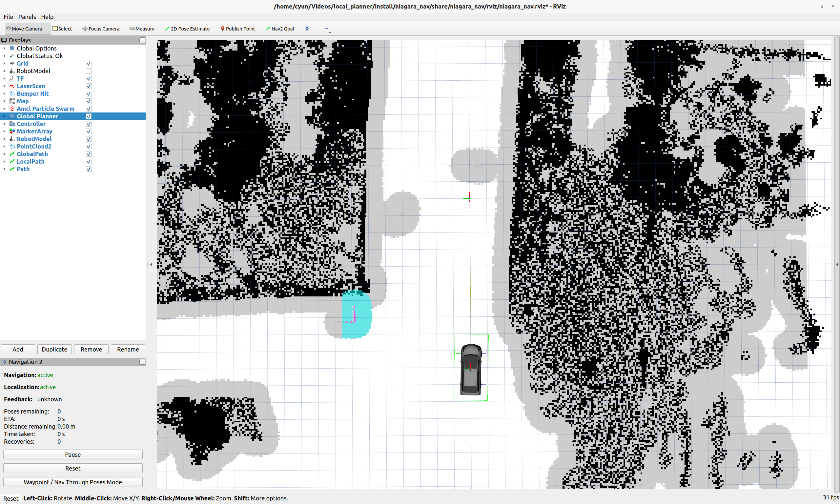Expand the Global Options tree item
The image size is (840, 504).
[4, 48]
